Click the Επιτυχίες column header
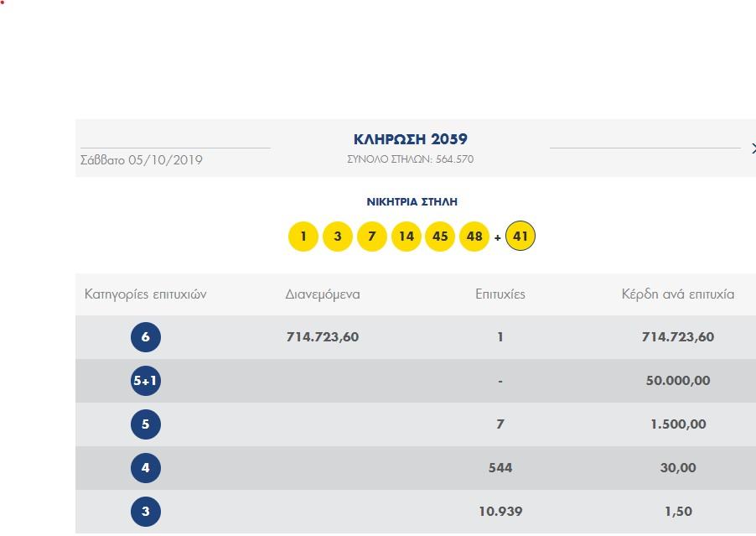Viewport: 756px width, 536px height. point(500,294)
